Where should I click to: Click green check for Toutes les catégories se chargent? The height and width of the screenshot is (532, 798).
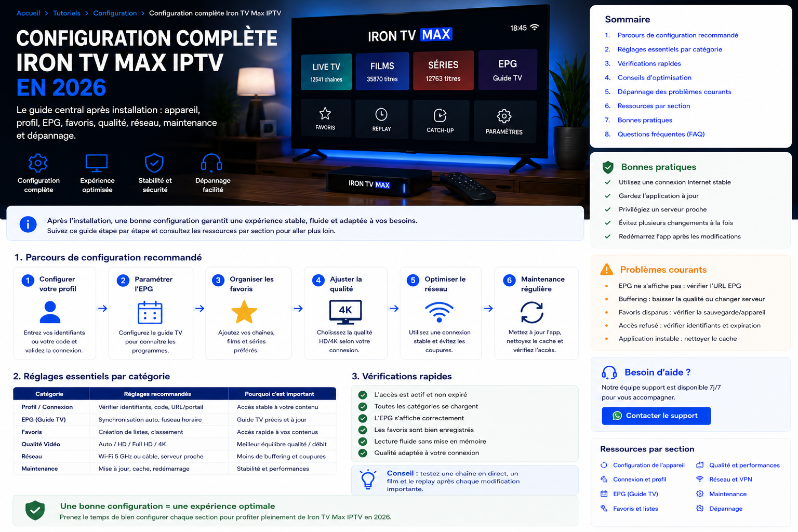point(363,407)
